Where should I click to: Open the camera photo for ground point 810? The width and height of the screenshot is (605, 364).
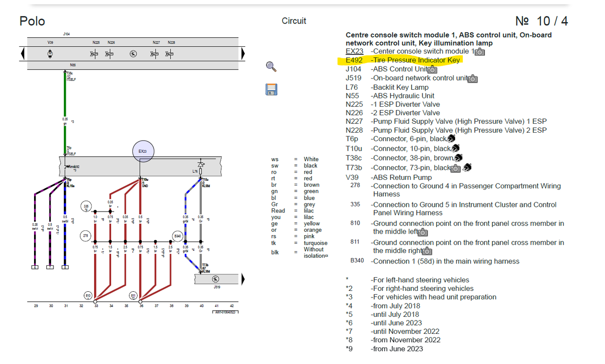tap(423, 232)
